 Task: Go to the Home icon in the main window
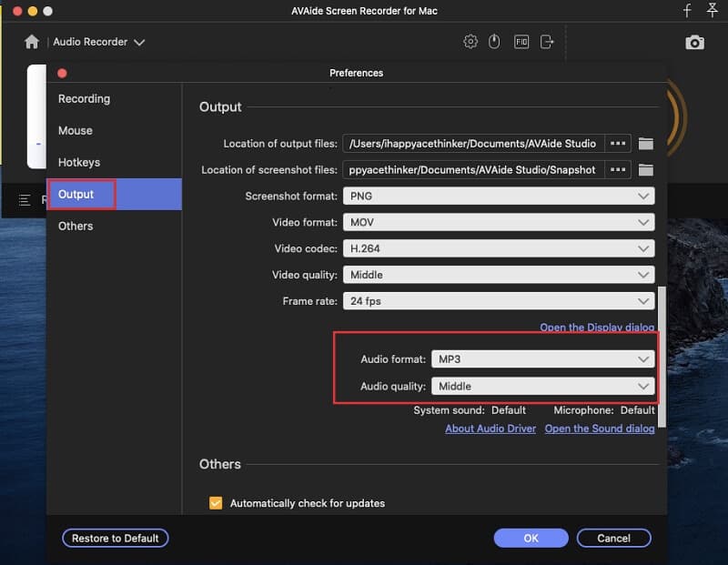(x=32, y=42)
